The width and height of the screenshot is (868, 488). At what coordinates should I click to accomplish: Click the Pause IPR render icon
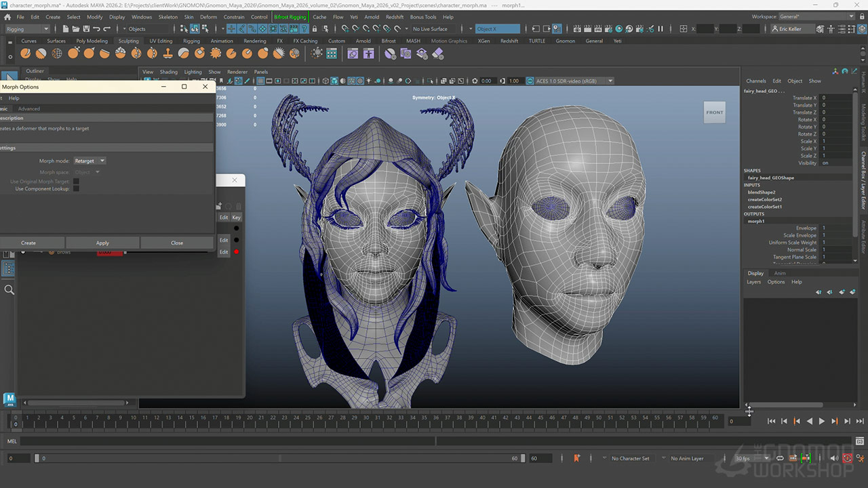(x=660, y=29)
